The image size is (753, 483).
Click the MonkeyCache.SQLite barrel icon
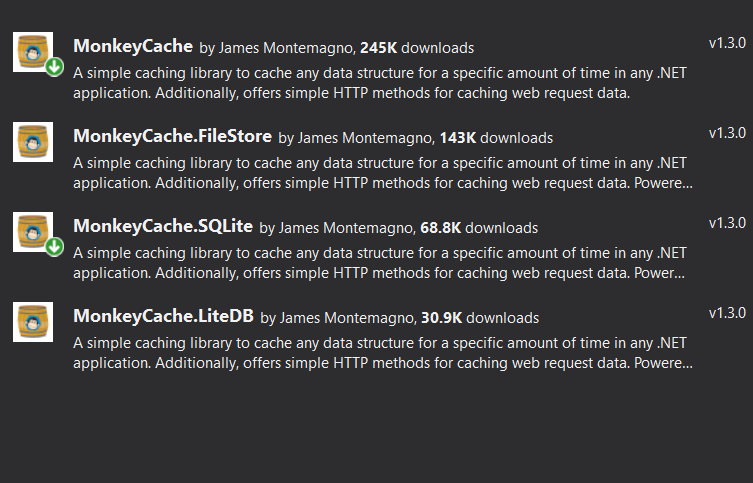(33, 232)
